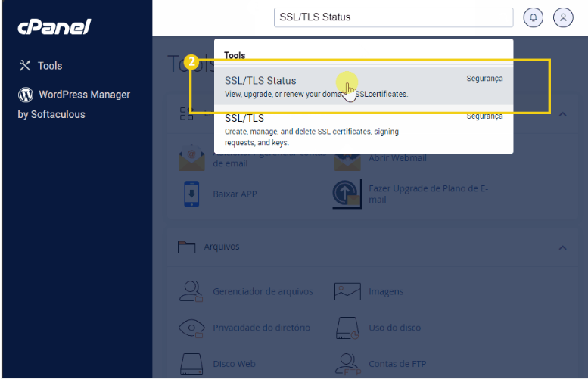588x379 pixels.
Task: Click the Contas de FTP icon
Action: pyautogui.click(x=346, y=364)
